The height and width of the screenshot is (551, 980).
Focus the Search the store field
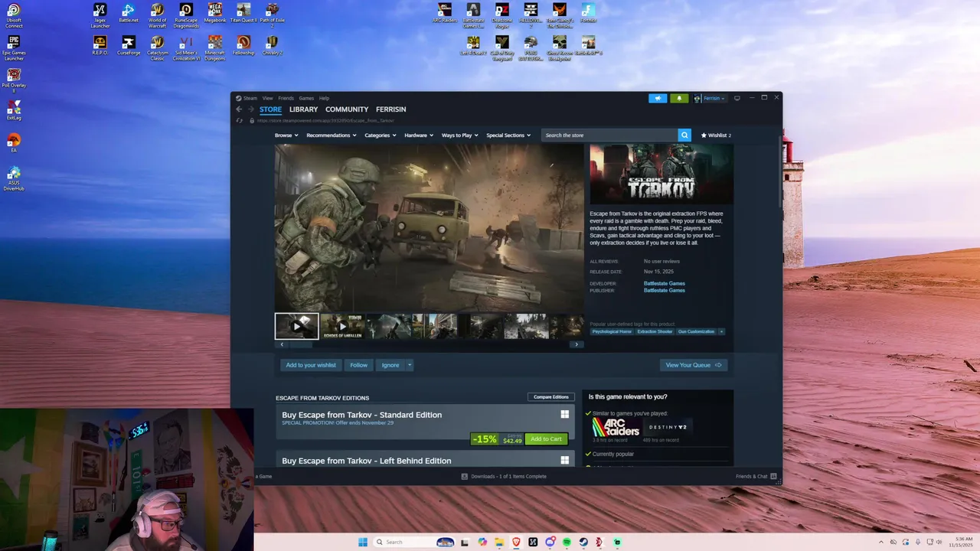(609, 135)
